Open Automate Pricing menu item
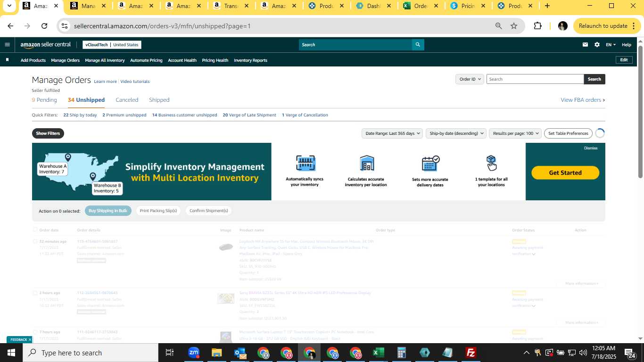The image size is (644, 362). point(146,60)
